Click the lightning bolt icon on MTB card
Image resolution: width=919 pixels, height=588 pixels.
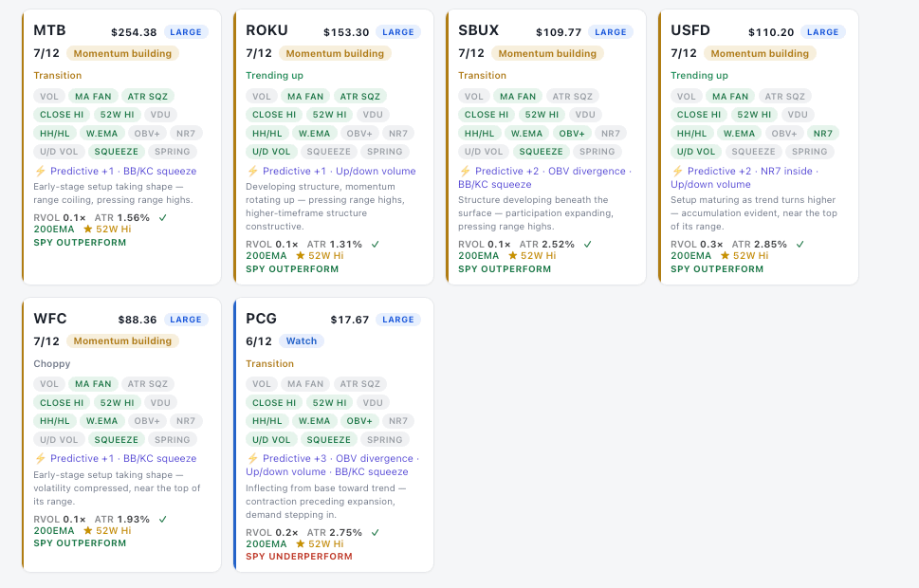(x=40, y=171)
